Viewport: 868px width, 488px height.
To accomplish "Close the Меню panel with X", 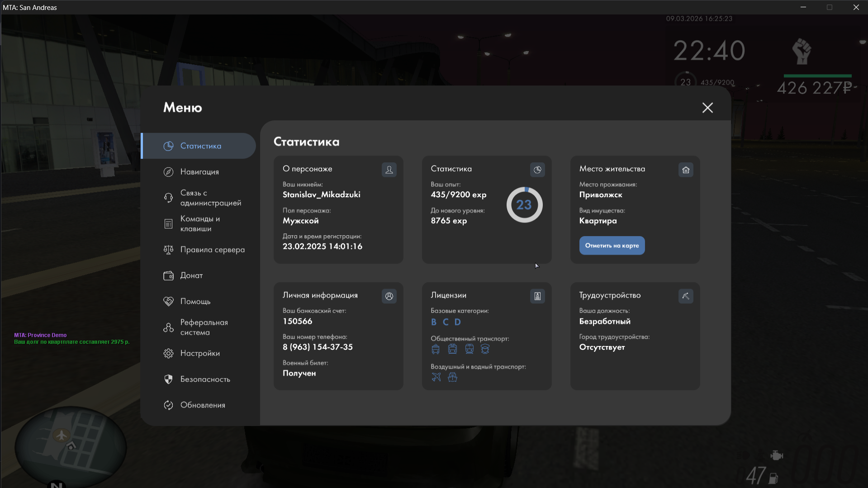I will pyautogui.click(x=707, y=108).
